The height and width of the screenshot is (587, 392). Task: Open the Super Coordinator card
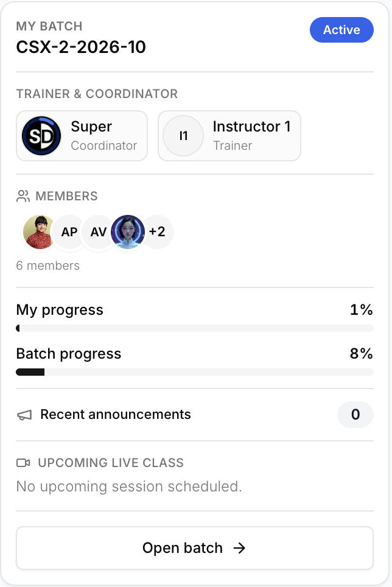(82, 136)
